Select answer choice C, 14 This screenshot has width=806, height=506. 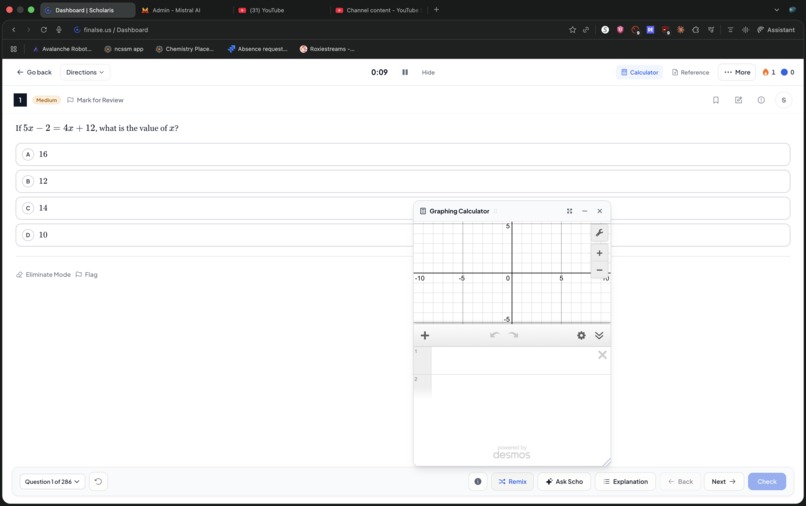(x=402, y=208)
